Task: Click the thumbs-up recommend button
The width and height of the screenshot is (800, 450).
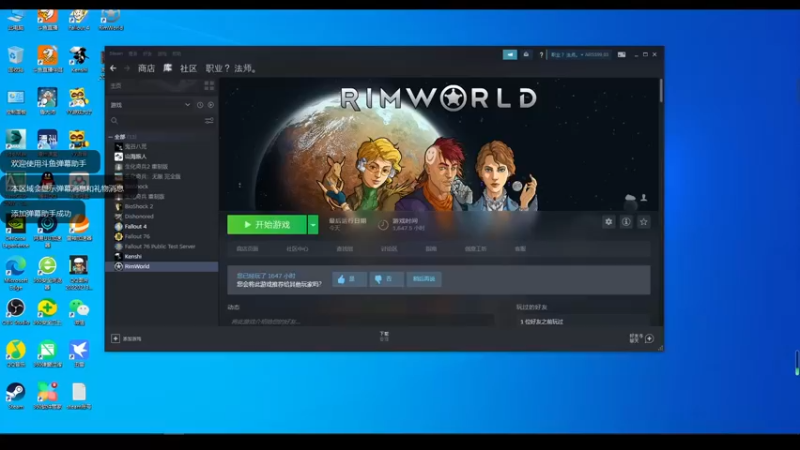Action: tap(349, 279)
